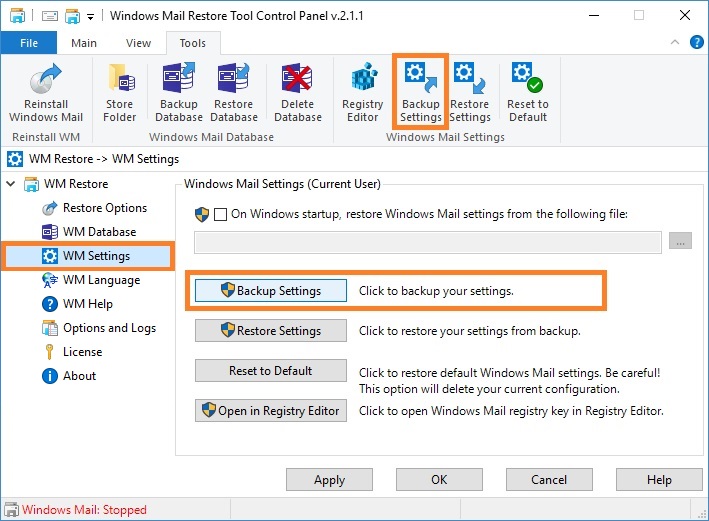Click 'Click to restore your settings from backup.' text
Screen dimensions: 709x521
pyautogui.click(x=470, y=331)
